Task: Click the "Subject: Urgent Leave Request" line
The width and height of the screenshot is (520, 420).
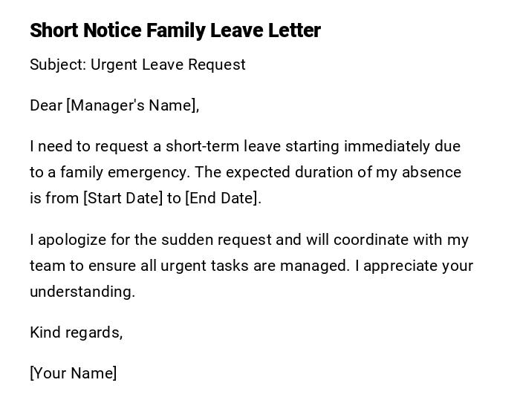Action: [x=137, y=65]
